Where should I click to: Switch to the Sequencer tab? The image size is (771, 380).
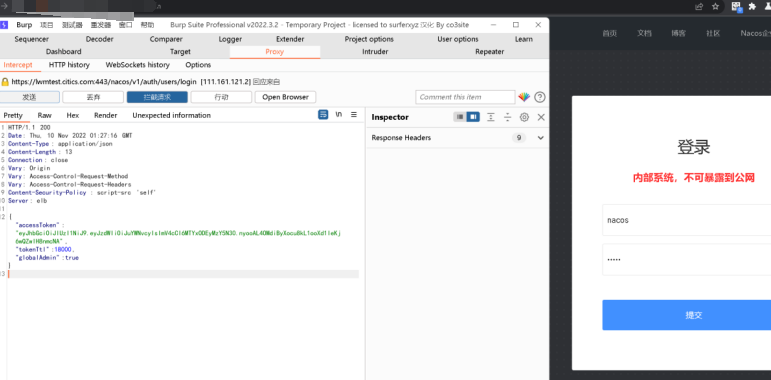click(31, 39)
